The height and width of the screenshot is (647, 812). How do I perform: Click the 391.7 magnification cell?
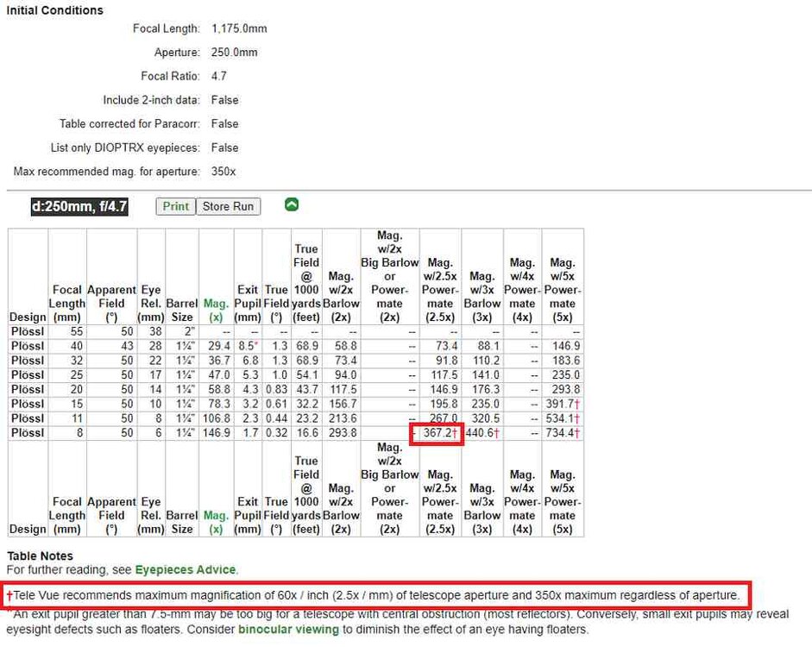[x=562, y=404]
